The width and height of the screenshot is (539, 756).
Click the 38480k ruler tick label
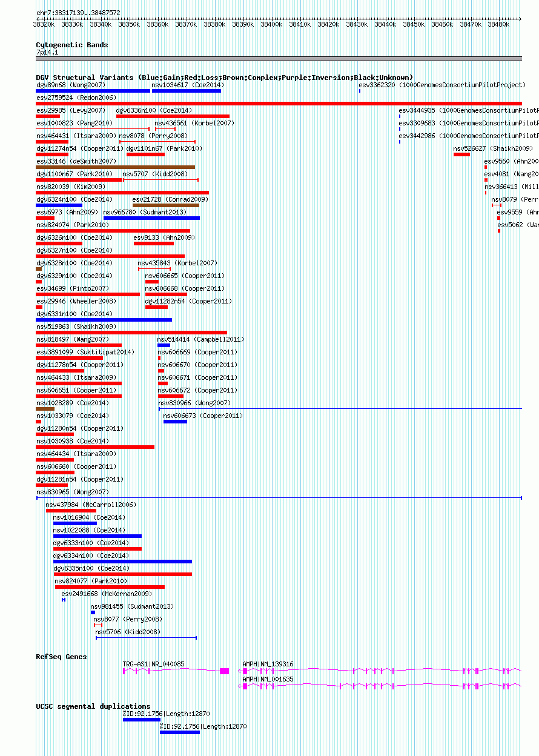[x=498, y=24]
